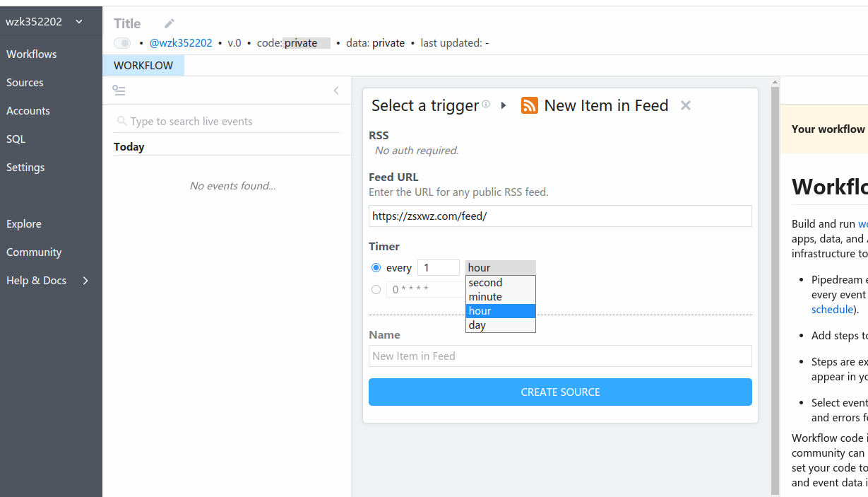This screenshot has width=868, height=497.
Task: Expand the wzk352202 account menu
Action: [44, 22]
